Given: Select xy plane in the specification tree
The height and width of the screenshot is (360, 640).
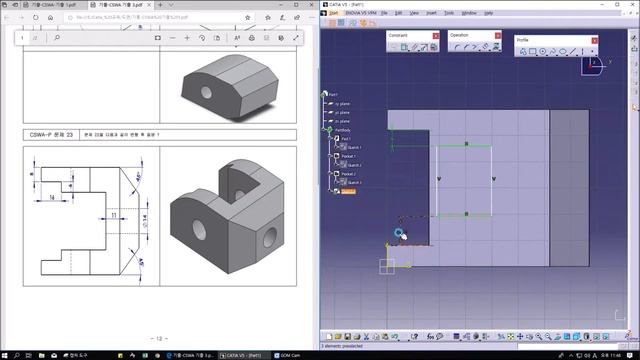Looking at the screenshot, I should [x=342, y=104].
